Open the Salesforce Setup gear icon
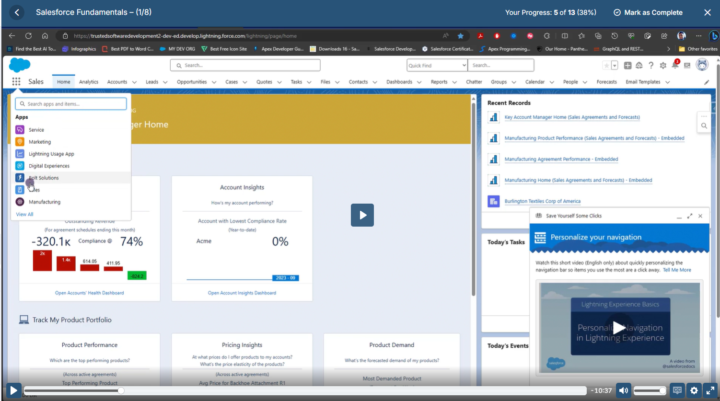This screenshot has width=720, height=401. [x=663, y=66]
